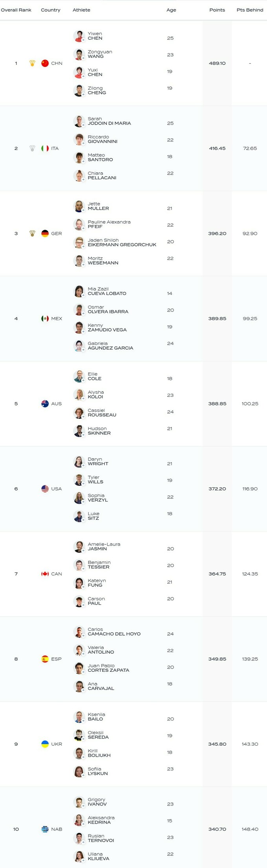Click the Ukraine flag icon

coord(45,744)
